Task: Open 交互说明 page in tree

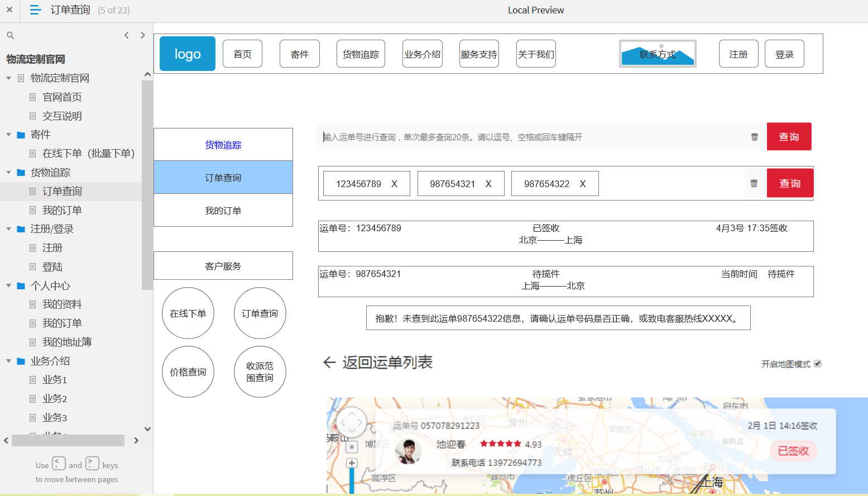Action: 62,116
